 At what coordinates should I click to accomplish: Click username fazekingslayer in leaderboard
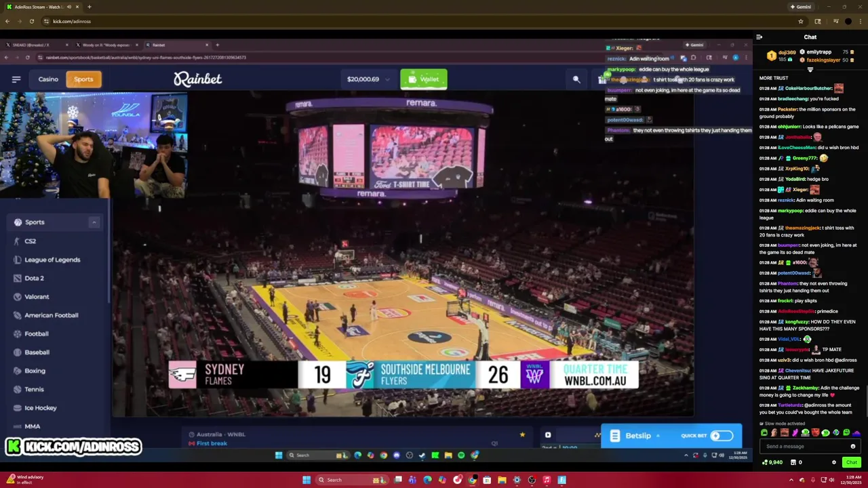[x=823, y=60]
